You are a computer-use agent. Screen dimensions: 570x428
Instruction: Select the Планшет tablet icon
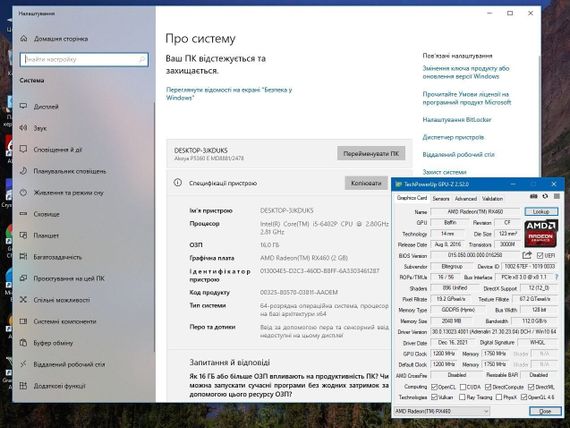click(24, 235)
